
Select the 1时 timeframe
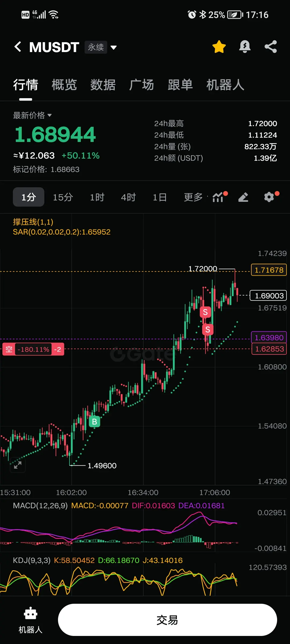pos(97,197)
